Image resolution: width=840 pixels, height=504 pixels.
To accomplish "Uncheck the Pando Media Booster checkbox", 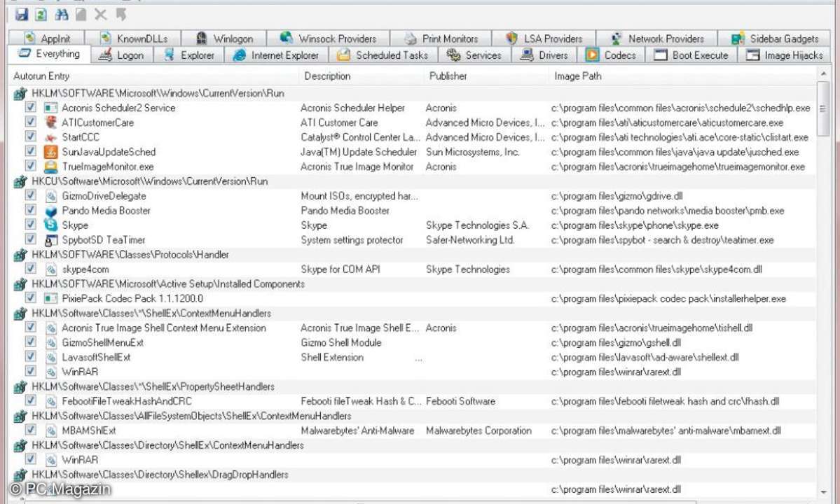I will [31, 210].
